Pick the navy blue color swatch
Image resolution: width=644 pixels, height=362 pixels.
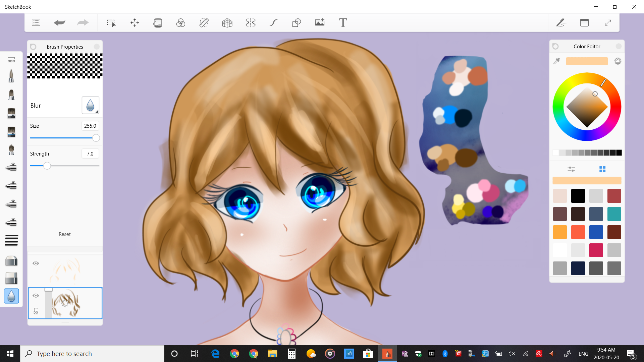578,268
